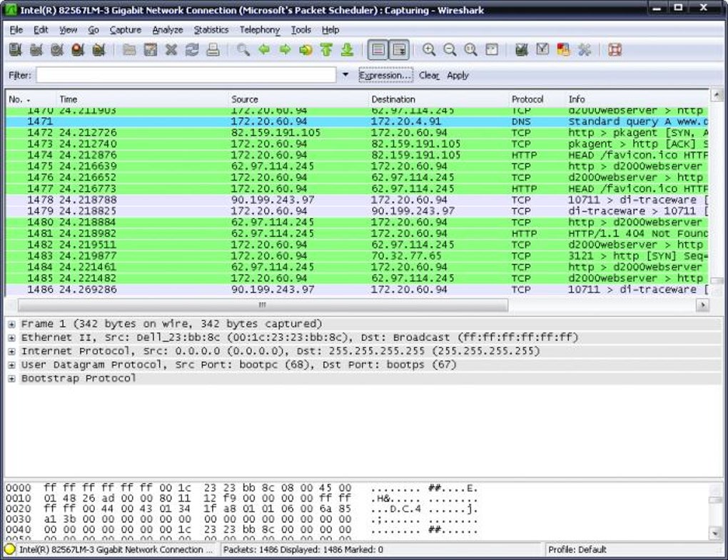Select packet 1481 HTTP/1.1 404 Not Found row
The height and width of the screenshot is (560, 728).
[357, 233]
